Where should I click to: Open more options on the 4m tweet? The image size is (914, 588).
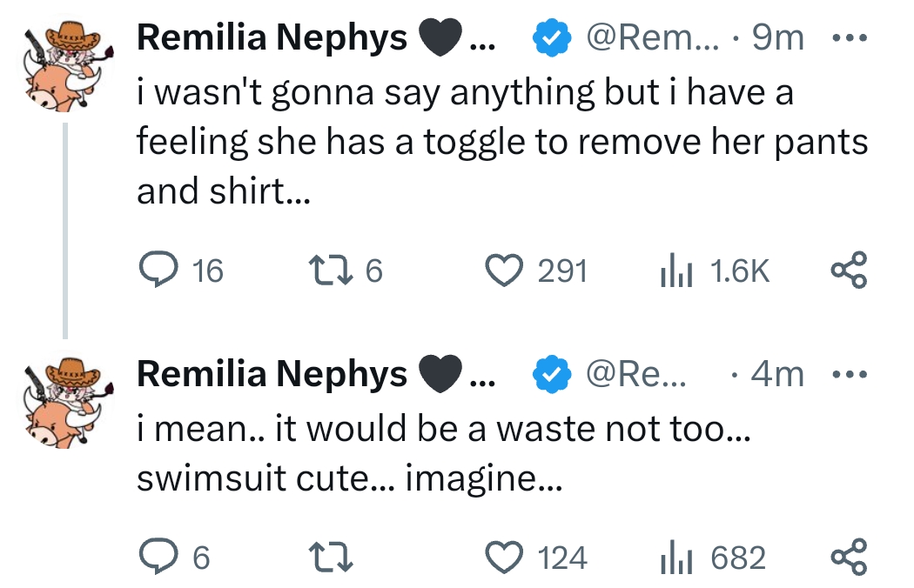pyautogui.click(x=849, y=374)
